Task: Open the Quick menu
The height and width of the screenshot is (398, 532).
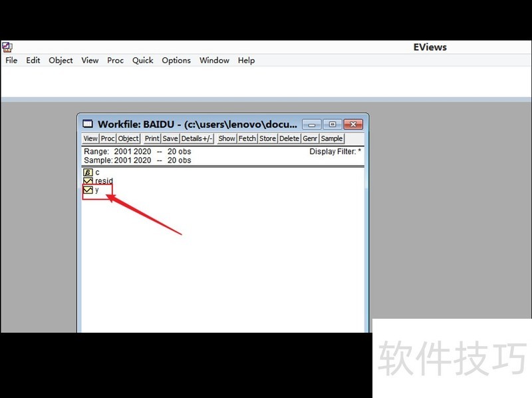Action: (x=143, y=61)
